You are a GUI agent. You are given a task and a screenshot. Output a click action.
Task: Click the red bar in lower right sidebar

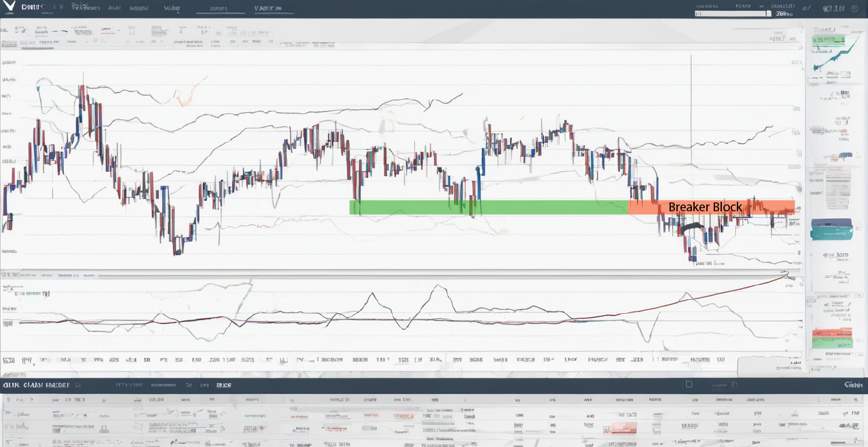(x=832, y=334)
